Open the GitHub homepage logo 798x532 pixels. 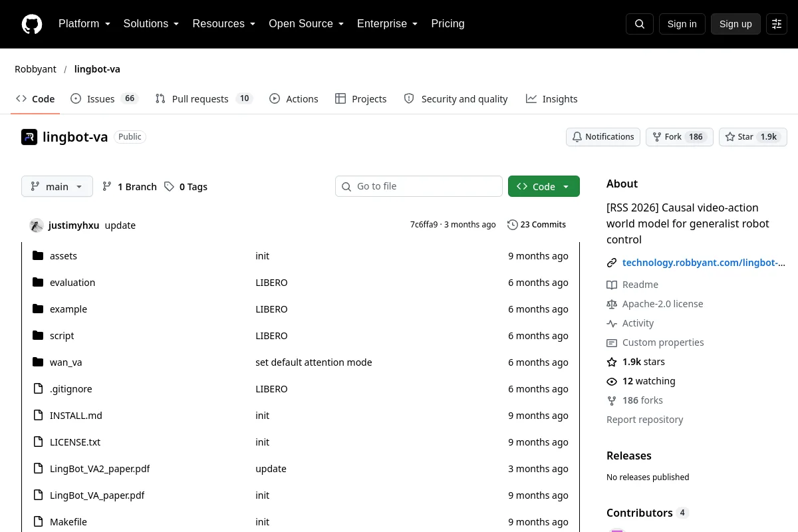tap(32, 24)
